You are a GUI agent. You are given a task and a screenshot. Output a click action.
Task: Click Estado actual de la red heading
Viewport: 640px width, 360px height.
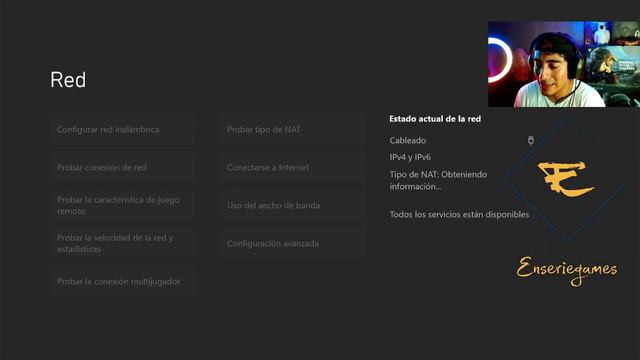(x=435, y=119)
